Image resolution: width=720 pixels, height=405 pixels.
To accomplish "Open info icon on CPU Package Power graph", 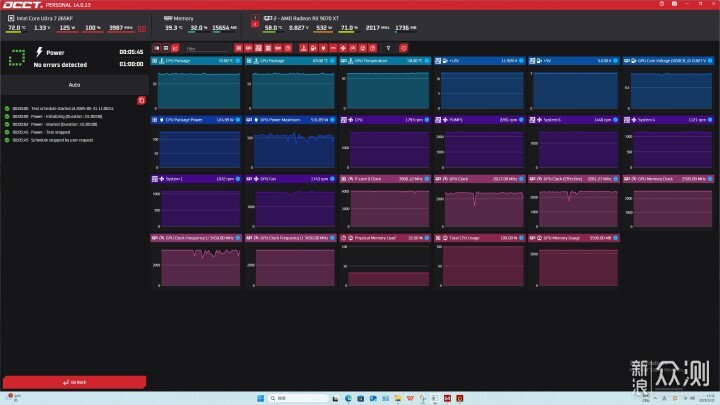I will pos(238,120).
